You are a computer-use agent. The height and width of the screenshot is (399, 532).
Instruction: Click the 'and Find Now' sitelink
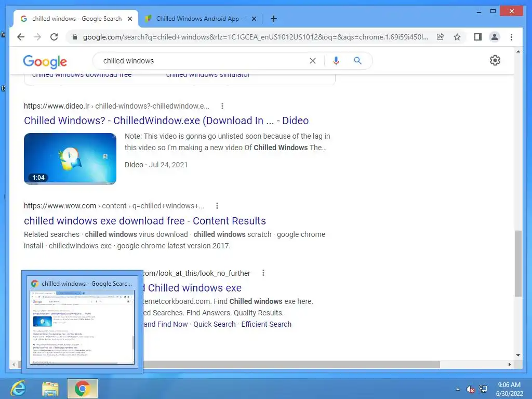click(x=166, y=324)
